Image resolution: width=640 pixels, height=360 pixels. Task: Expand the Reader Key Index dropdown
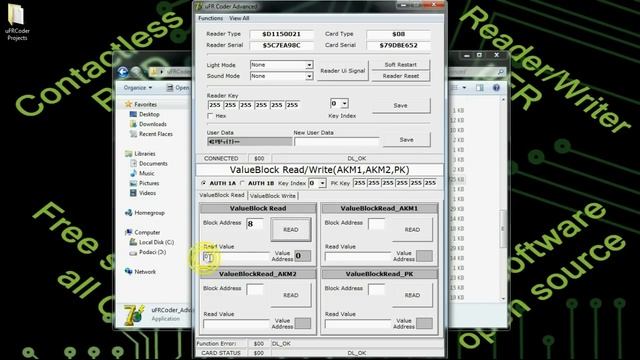[x=344, y=104]
